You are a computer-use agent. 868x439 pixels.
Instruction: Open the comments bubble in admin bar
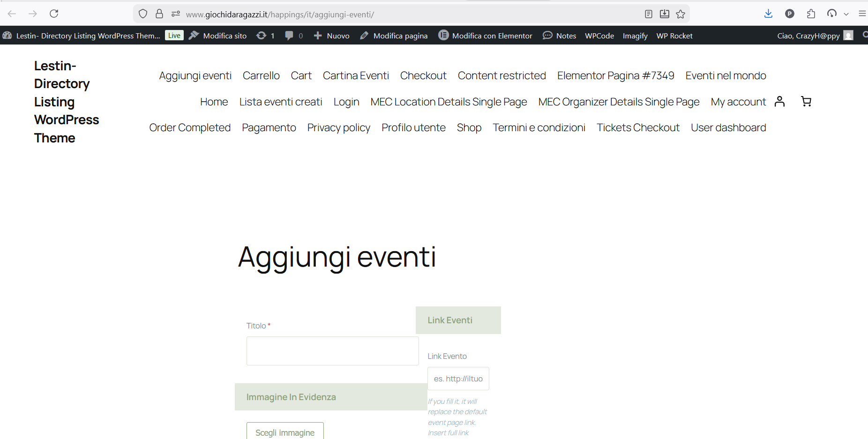point(293,36)
